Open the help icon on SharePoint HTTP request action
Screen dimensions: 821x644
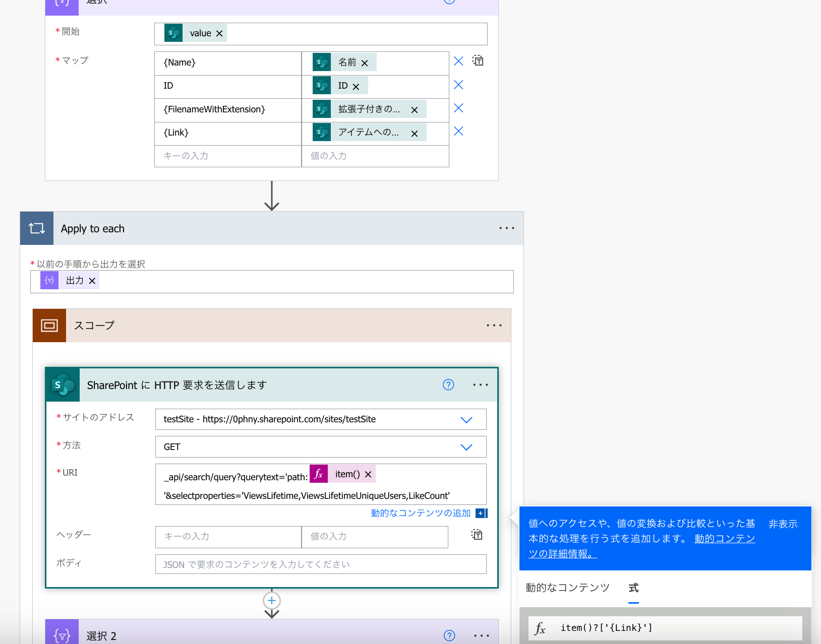click(448, 384)
